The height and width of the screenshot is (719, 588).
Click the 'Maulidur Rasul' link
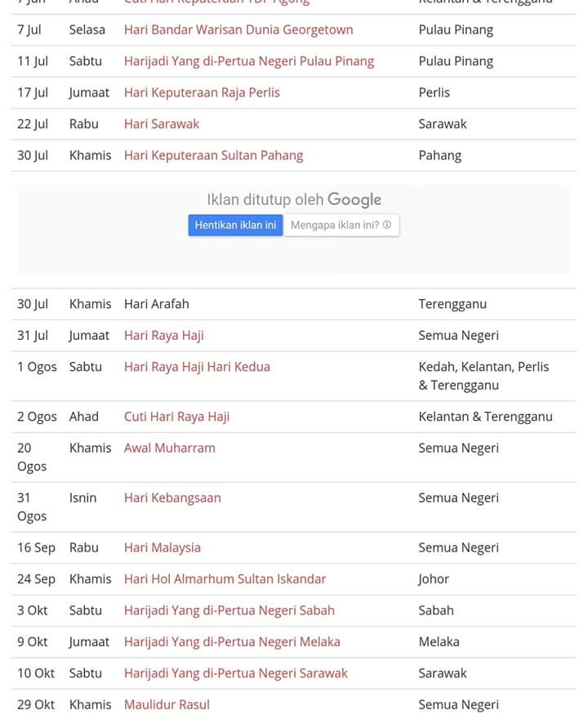click(x=167, y=704)
